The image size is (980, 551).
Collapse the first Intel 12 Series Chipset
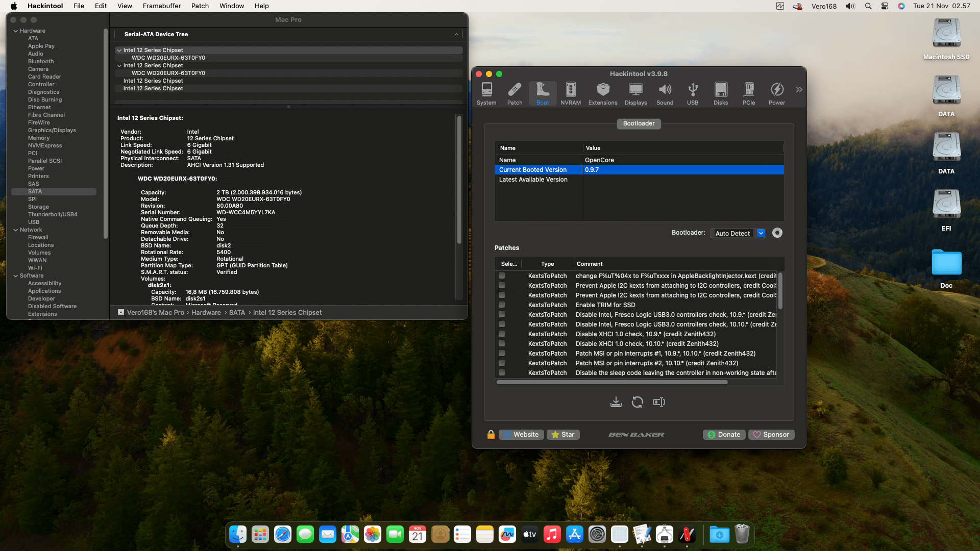(119, 50)
